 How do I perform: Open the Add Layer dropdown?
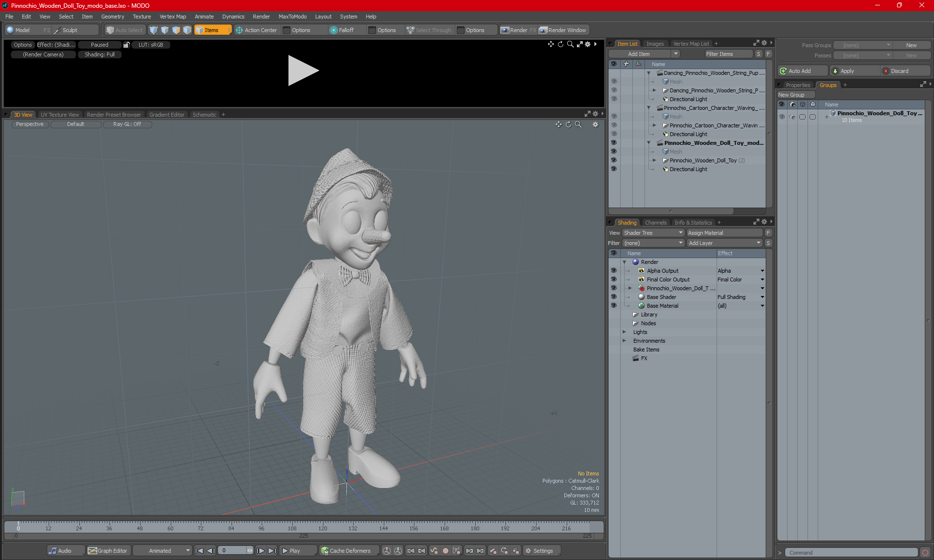pyautogui.click(x=724, y=243)
